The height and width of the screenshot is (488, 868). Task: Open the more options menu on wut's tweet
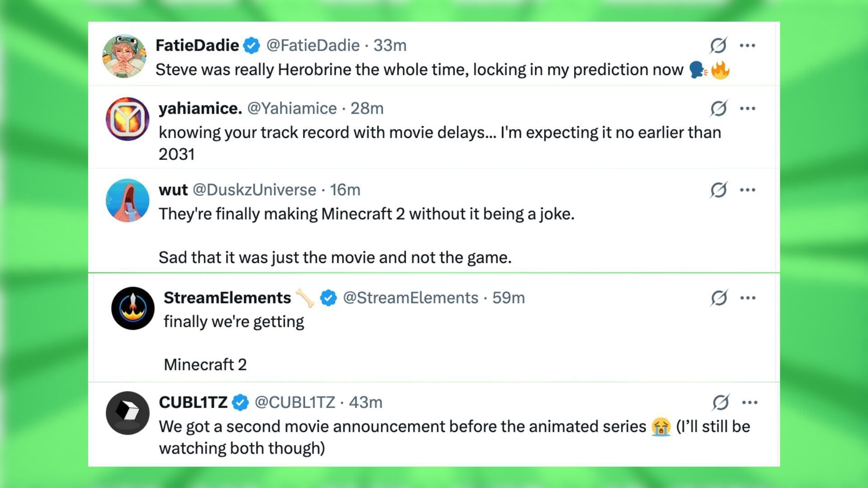pyautogui.click(x=747, y=190)
